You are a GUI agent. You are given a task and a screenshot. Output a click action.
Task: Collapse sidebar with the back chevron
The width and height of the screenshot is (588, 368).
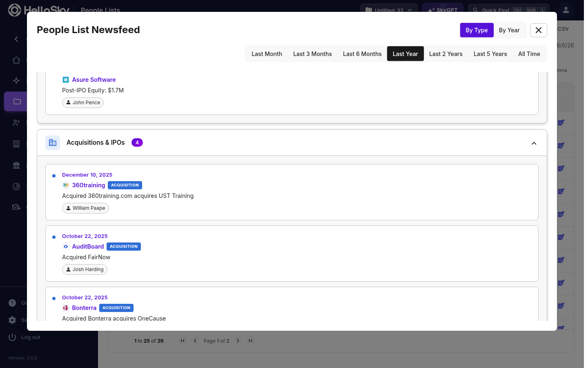[16, 39]
